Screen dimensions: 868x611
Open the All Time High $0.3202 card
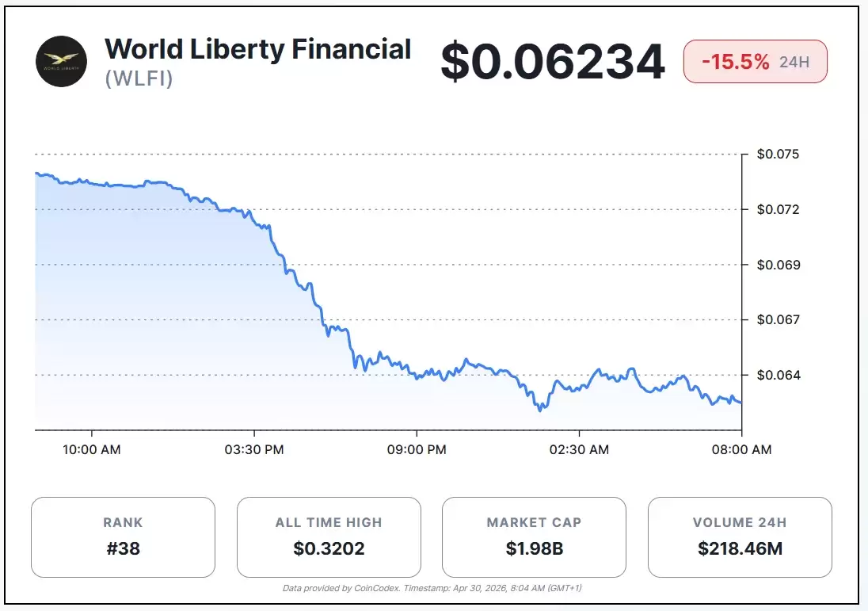pos(329,537)
